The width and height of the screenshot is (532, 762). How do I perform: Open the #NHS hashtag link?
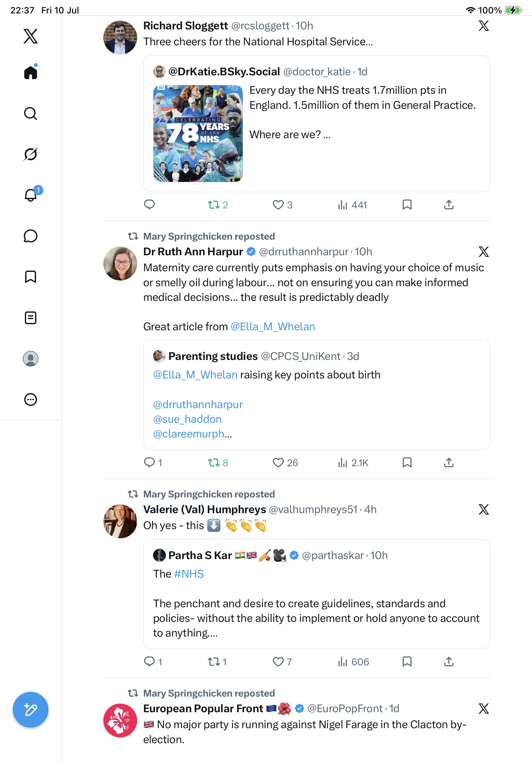coord(189,574)
